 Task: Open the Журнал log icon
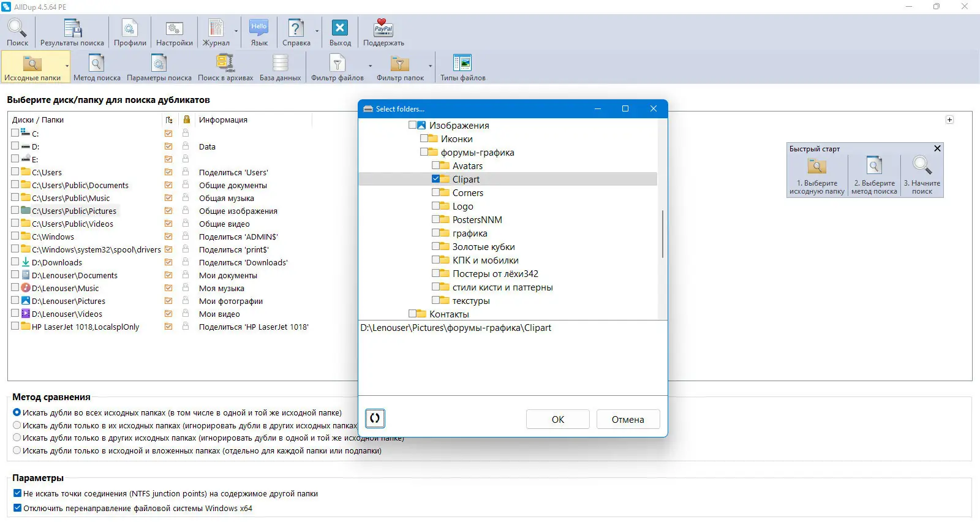coord(216,32)
